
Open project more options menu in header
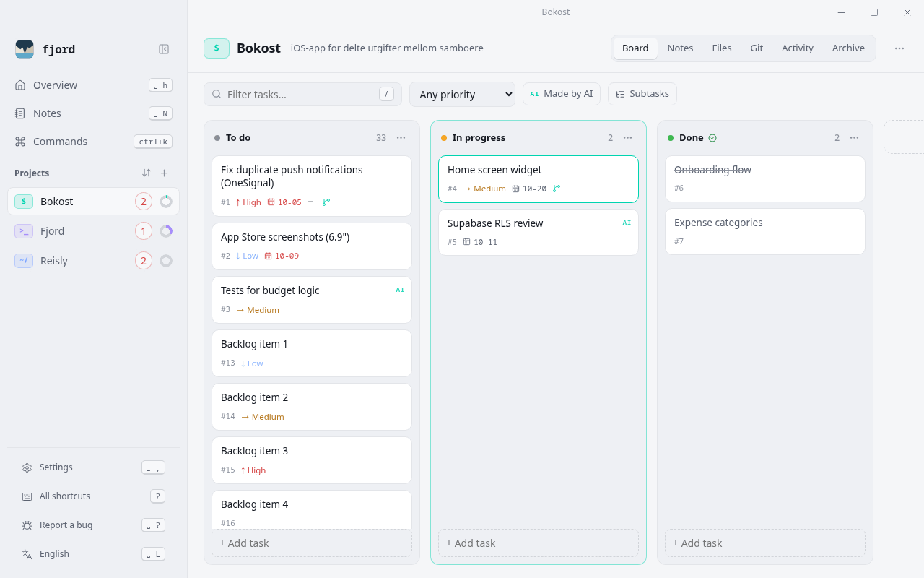tap(899, 48)
